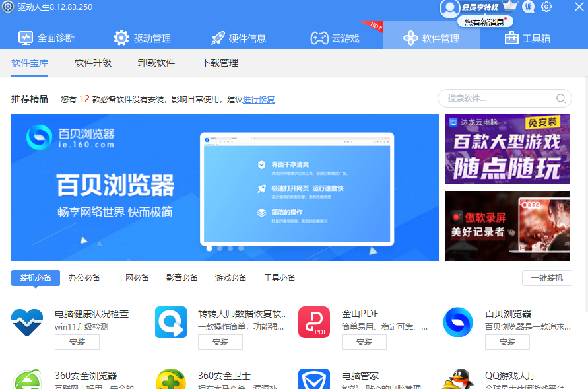Focus the 搜索软件 search field
The height and width of the screenshot is (389, 588).
pyautogui.click(x=504, y=98)
